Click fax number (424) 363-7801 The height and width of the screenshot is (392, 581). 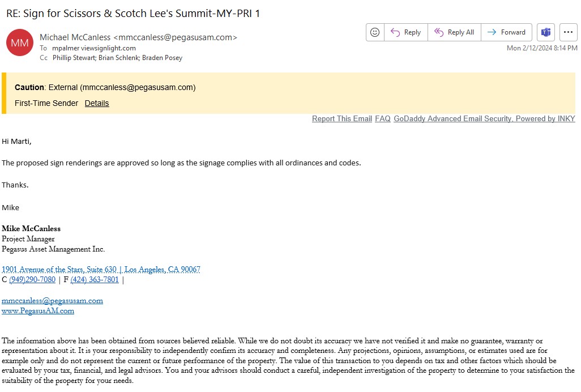tap(95, 280)
